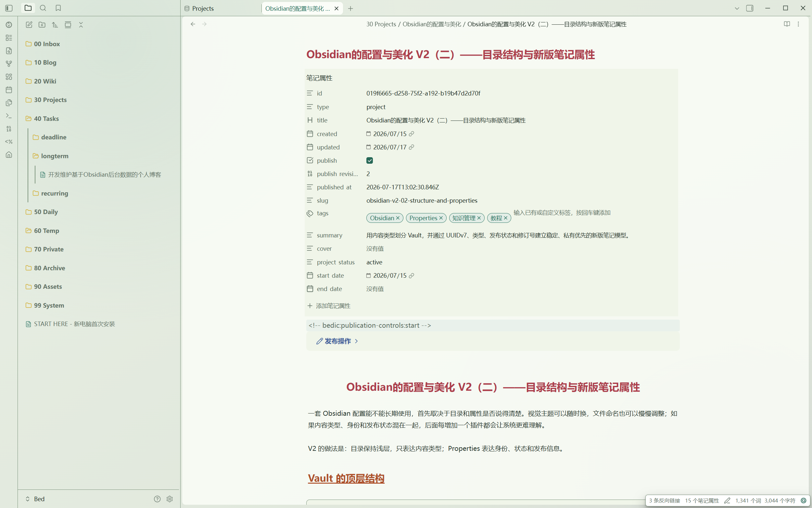Open the daily note calendar ribbon icon
Image resolution: width=812 pixels, height=508 pixels.
[x=9, y=90]
